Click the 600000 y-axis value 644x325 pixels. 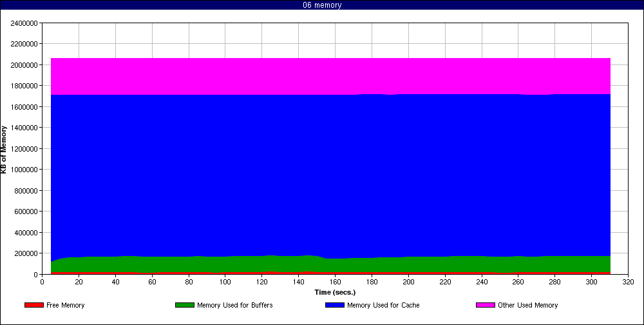click(x=26, y=212)
